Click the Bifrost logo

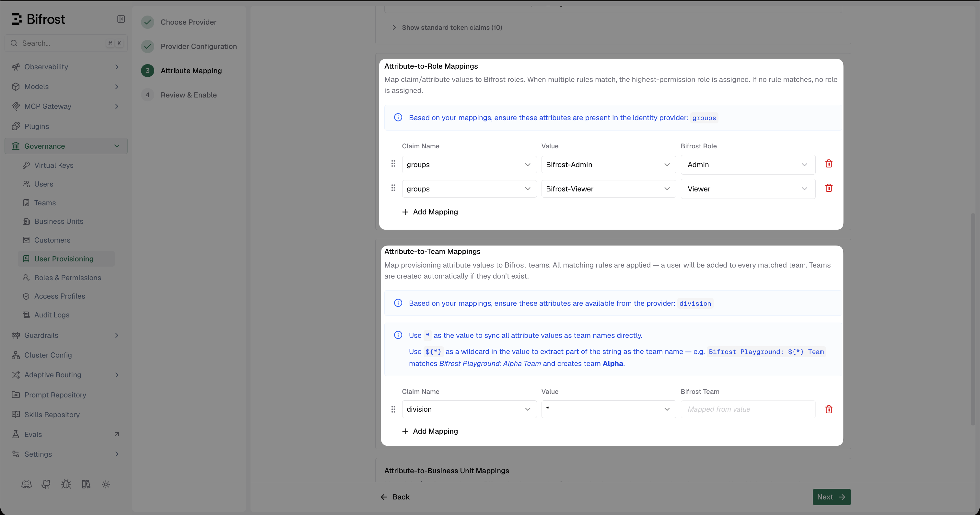click(x=39, y=19)
